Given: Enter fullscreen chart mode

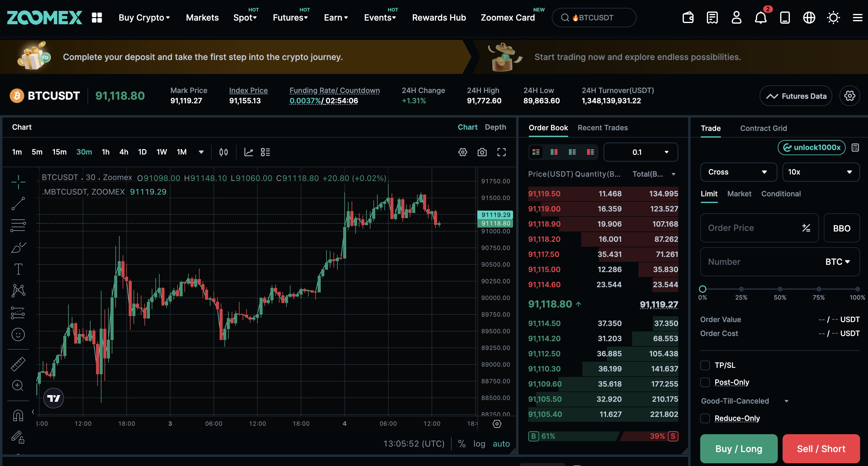Looking at the screenshot, I should (502, 152).
